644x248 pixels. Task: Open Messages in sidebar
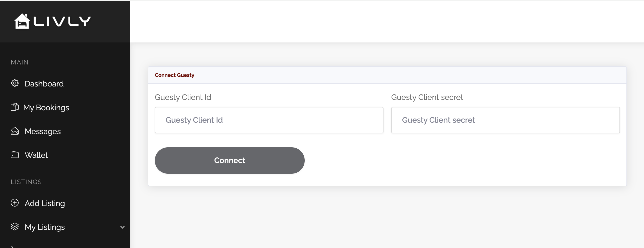43,132
